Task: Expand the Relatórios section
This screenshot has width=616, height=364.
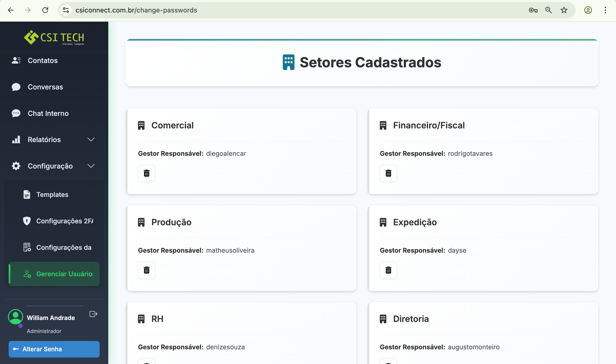Action: 91,139
